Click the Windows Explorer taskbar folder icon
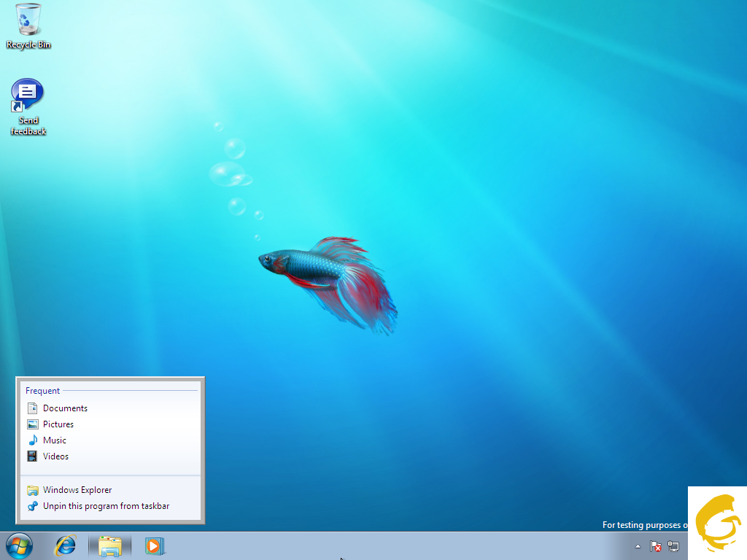Screen dimensions: 747x560 pyautogui.click(x=110, y=545)
